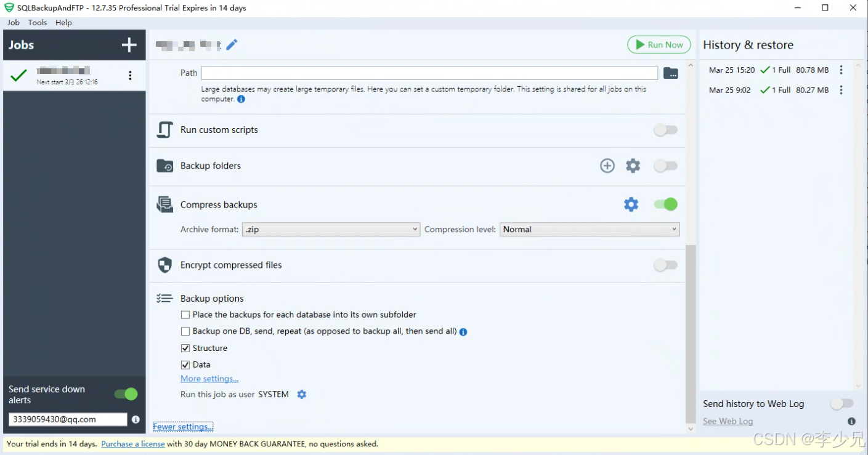Enable Encrypt compressed files switch
Screen dimensions: 868x455
[x=665, y=265]
